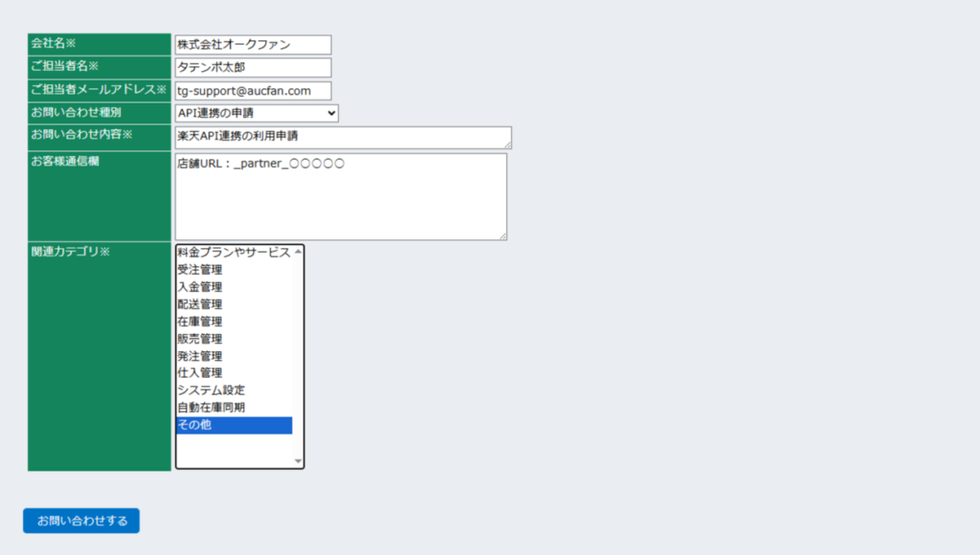Image resolution: width=980 pixels, height=555 pixels.
Task: Click the email address field tg-support@aucfan.com
Action: click(253, 91)
